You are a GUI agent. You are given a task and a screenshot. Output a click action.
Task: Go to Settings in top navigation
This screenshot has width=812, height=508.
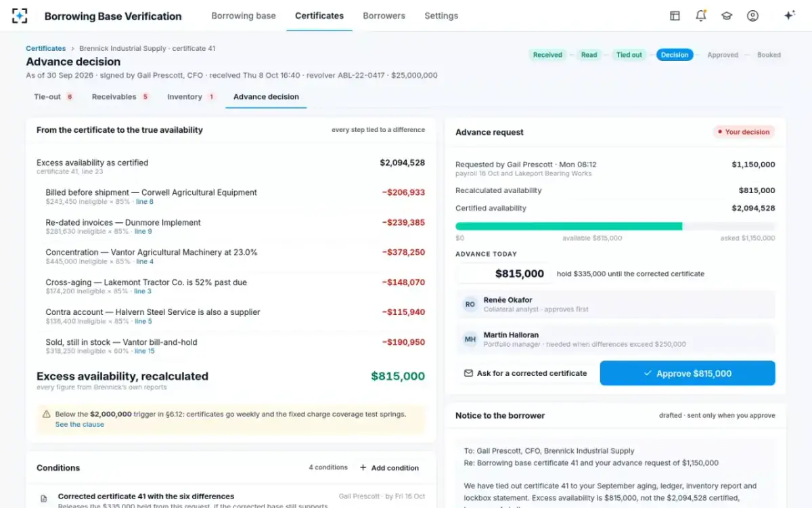coord(441,16)
